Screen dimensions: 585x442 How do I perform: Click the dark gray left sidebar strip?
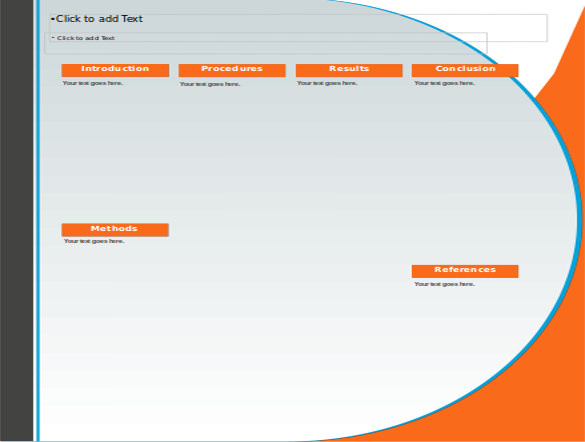(x=16, y=221)
